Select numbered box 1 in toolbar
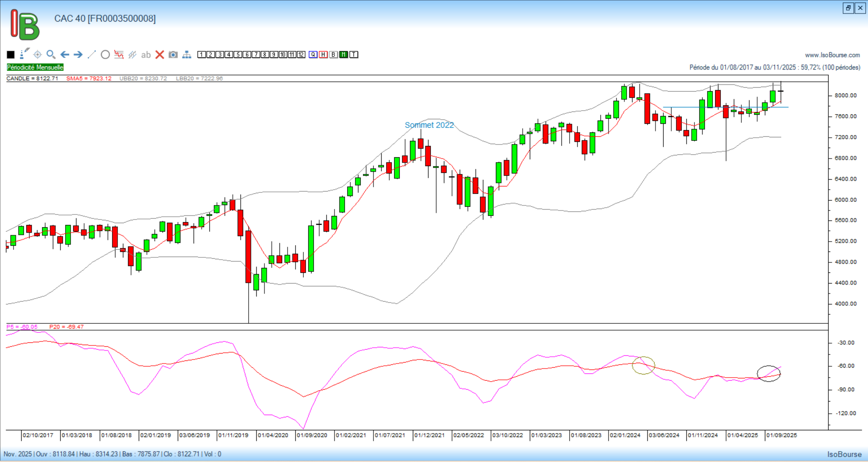The width and height of the screenshot is (868, 462). coord(202,55)
